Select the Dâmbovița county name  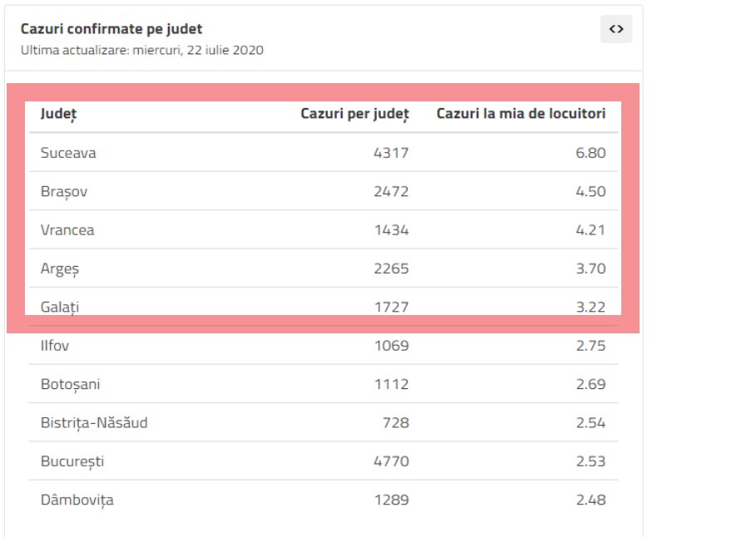77,500
